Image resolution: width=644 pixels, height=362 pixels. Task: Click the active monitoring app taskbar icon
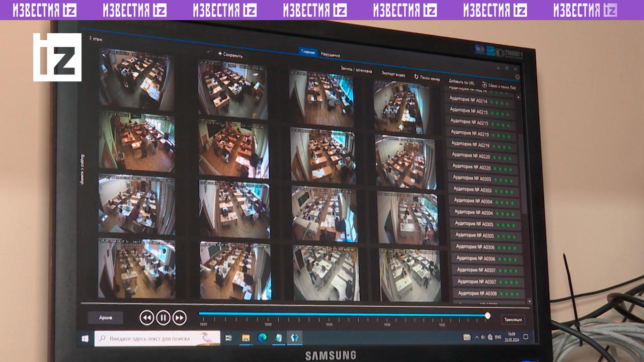(294, 338)
